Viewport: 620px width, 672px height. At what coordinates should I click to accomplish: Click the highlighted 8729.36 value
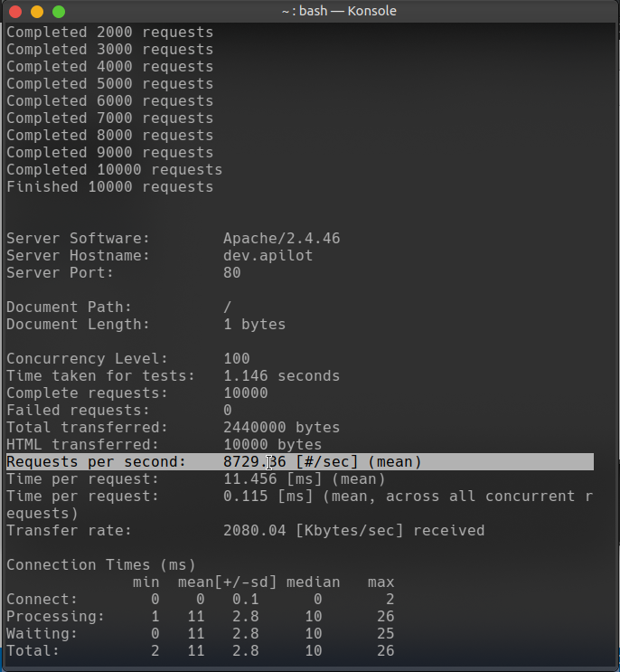click(x=254, y=462)
